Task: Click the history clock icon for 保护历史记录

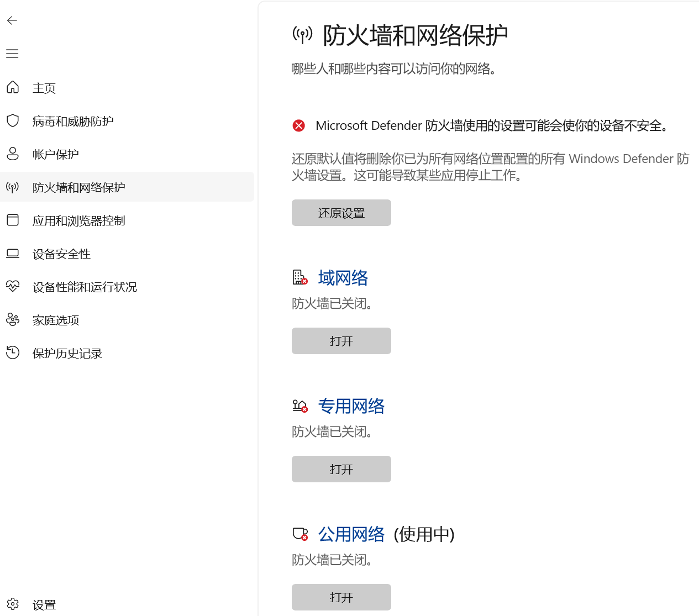Action: [13, 352]
